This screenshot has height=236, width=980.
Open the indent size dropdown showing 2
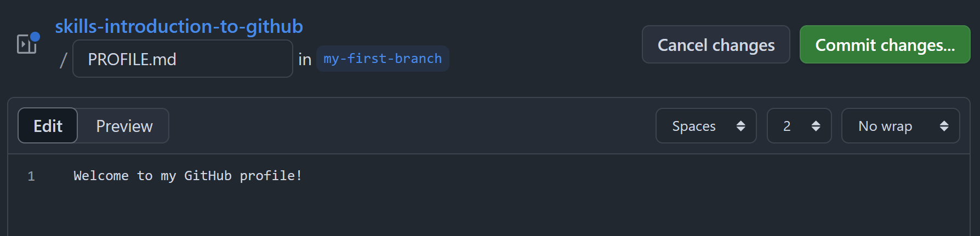[x=799, y=126]
